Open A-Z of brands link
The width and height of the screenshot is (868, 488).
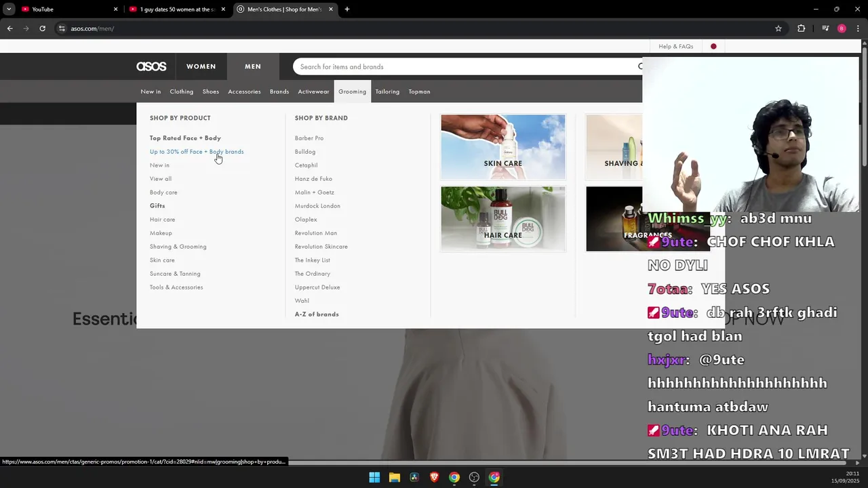[317, 314]
